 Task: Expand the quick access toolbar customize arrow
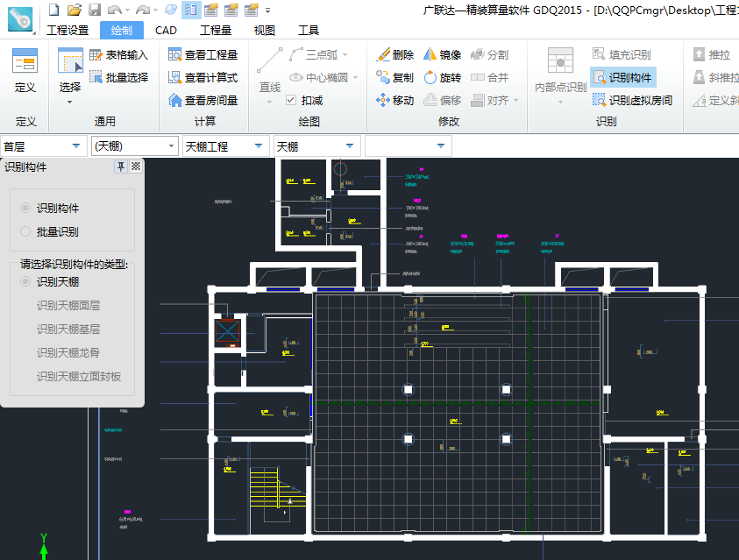coord(267,10)
